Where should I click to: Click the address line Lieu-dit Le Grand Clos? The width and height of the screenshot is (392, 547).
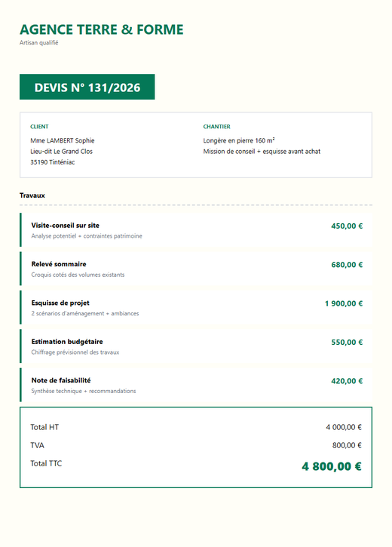point(61,152)
